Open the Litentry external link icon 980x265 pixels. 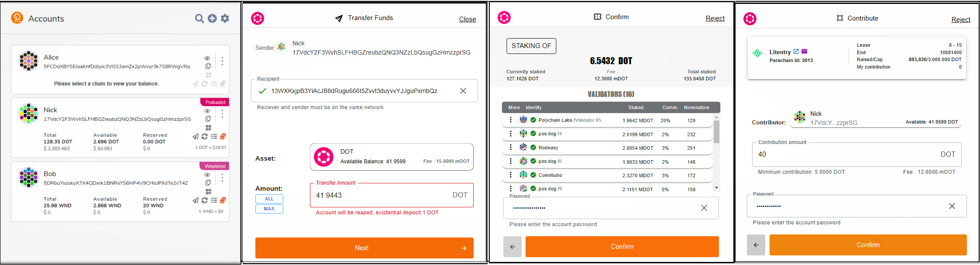(796, 52)
